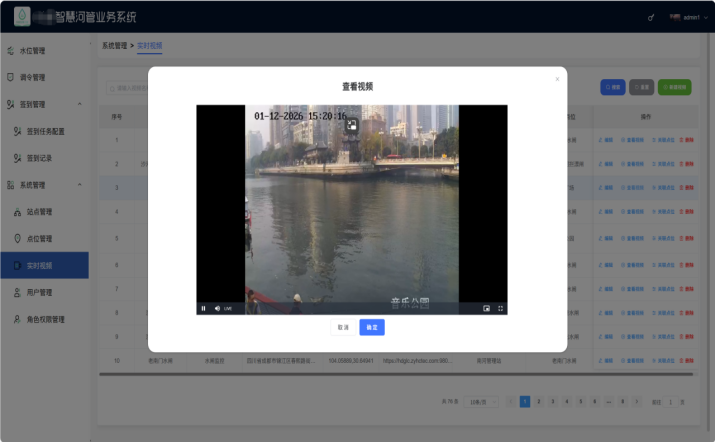Go to pagination page 3

[x=553, y=402]
